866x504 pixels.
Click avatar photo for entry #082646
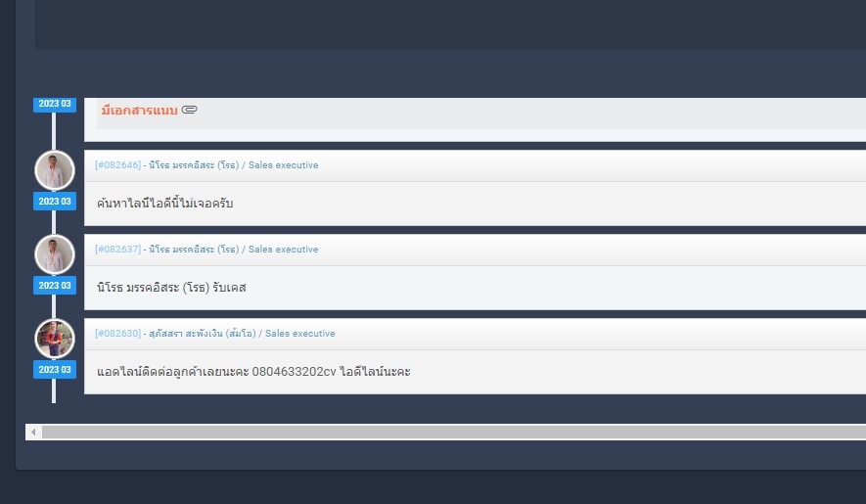[x=55, y=170]
